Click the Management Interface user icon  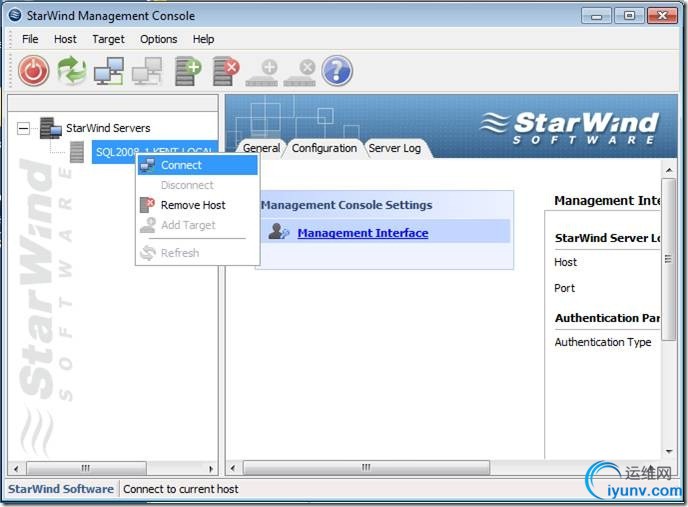279,231
